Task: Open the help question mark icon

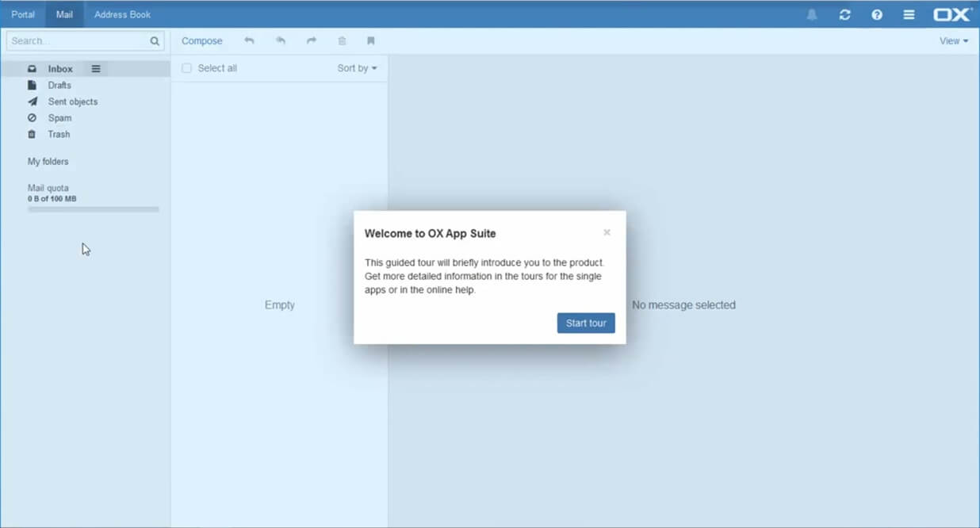Action: click(x=877, y=14)
